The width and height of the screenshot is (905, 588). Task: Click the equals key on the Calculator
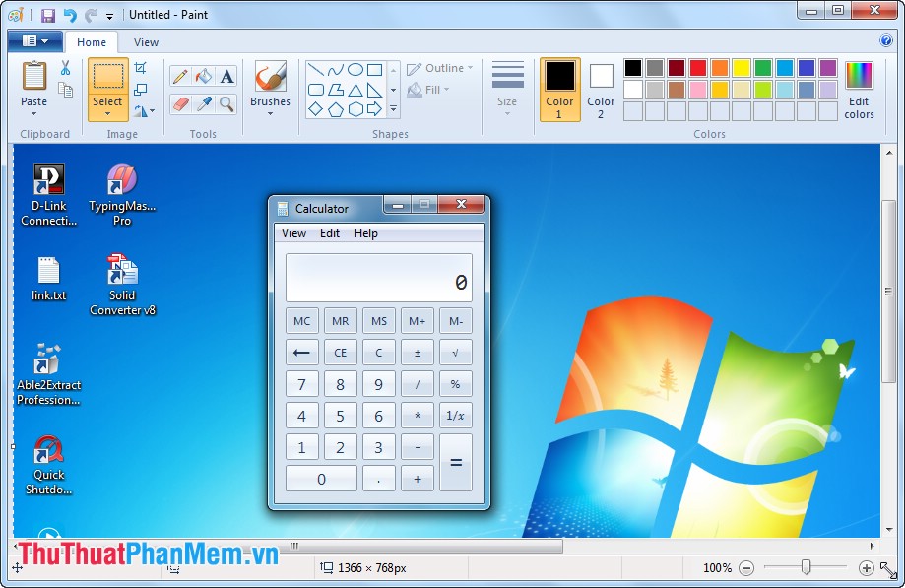[x=456, y=462]
